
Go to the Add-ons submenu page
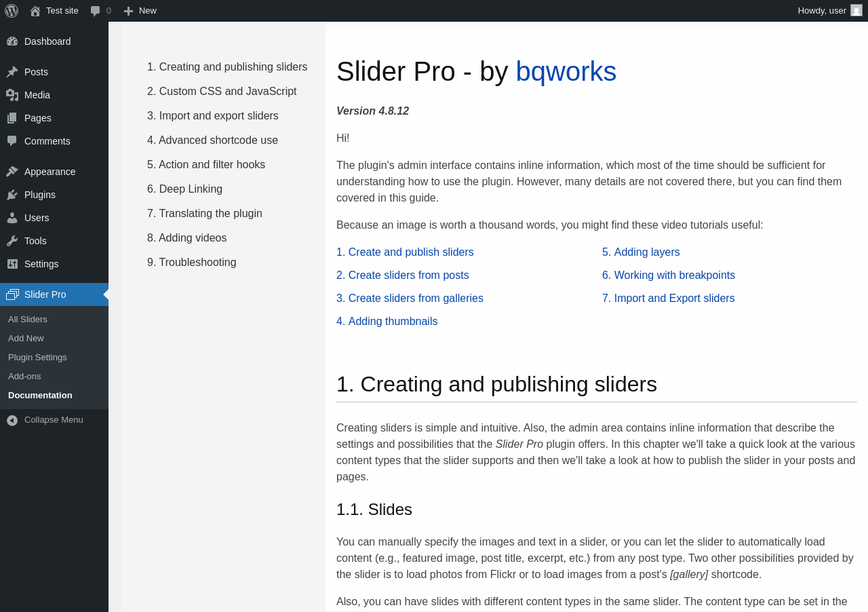[x=24, y=376]
